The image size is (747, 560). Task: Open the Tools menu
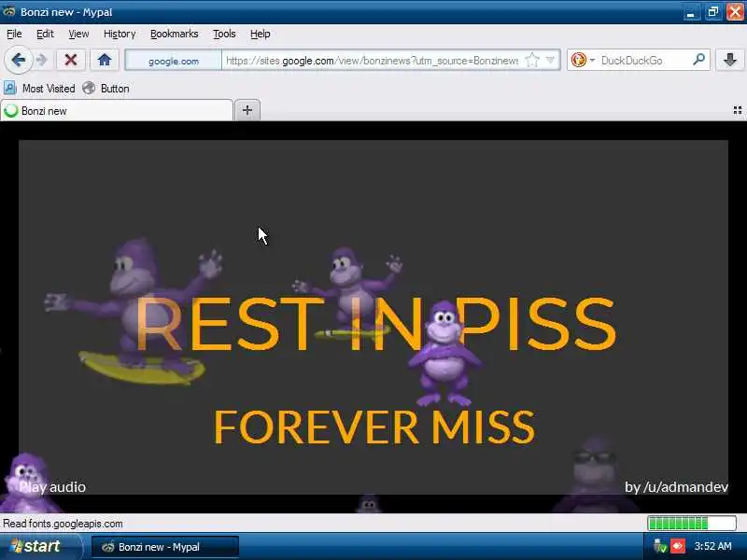(224, 34)
